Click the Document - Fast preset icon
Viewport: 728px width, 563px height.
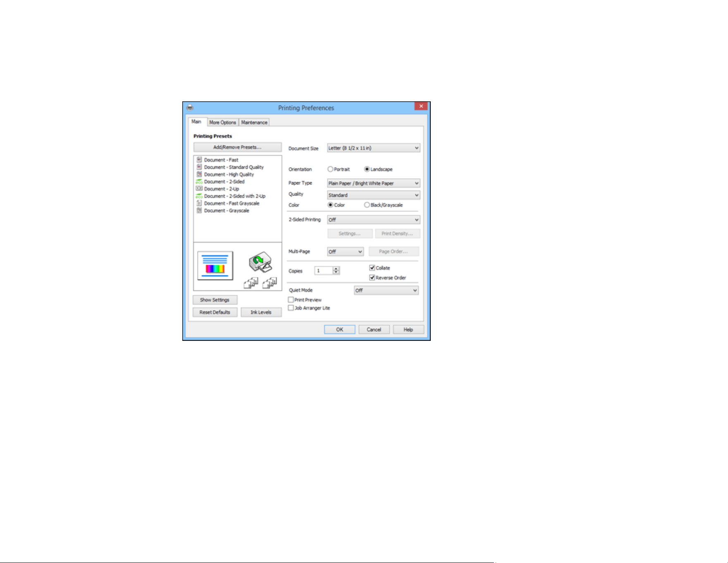pos(199,160)
